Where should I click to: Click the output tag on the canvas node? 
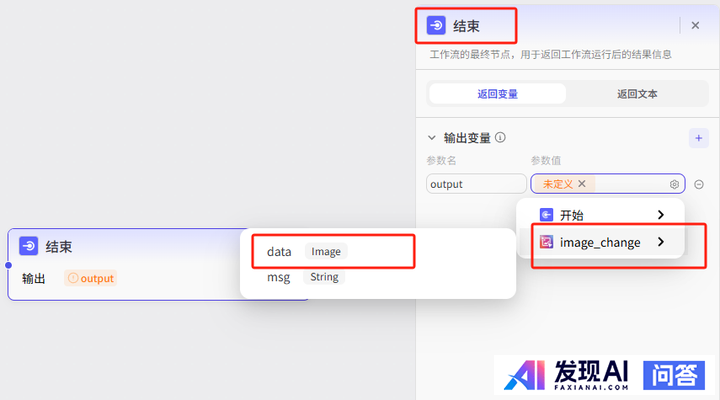[x=91, y=278]
